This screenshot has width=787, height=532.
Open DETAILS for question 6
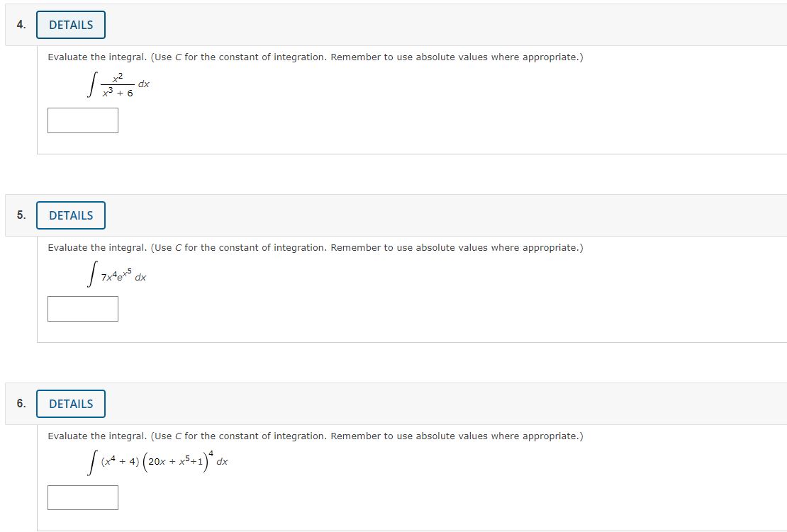[70, 404]
